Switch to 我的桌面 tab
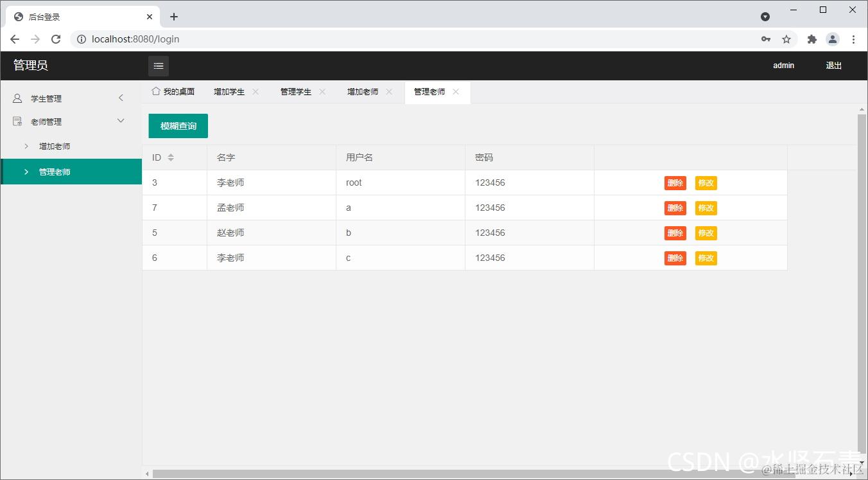868x480 pixels. [173, 92]
